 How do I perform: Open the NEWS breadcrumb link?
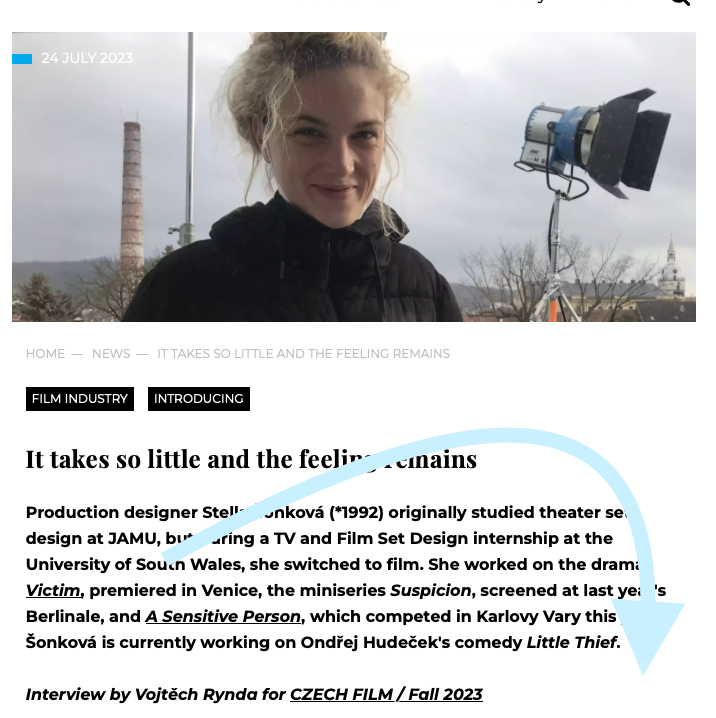point(111,354)
